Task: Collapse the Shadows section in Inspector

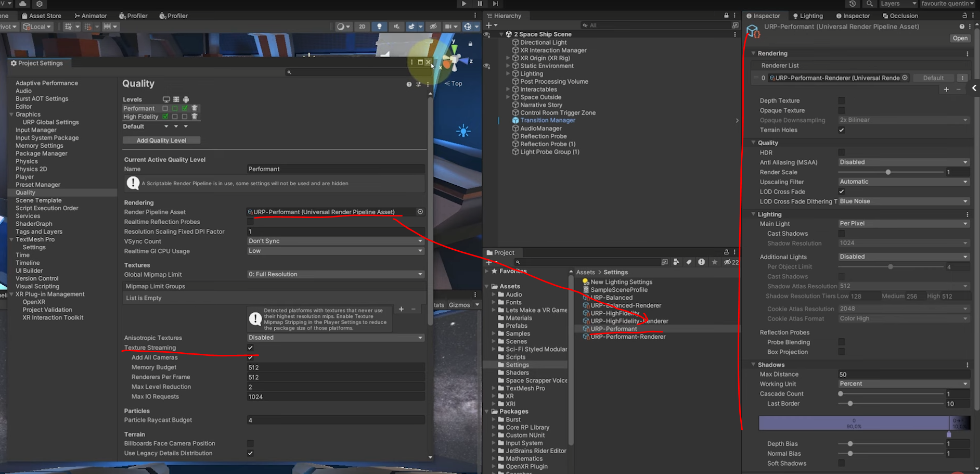Action: point(754,364)
